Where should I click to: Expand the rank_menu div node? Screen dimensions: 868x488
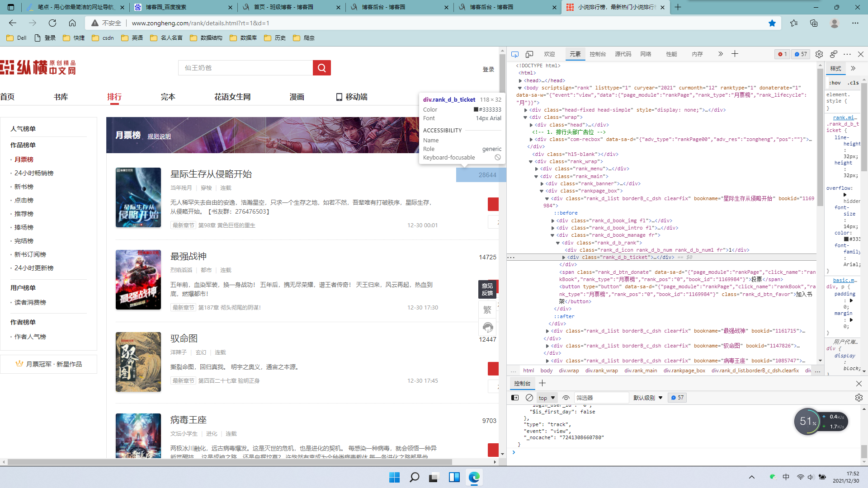point(537,169)
